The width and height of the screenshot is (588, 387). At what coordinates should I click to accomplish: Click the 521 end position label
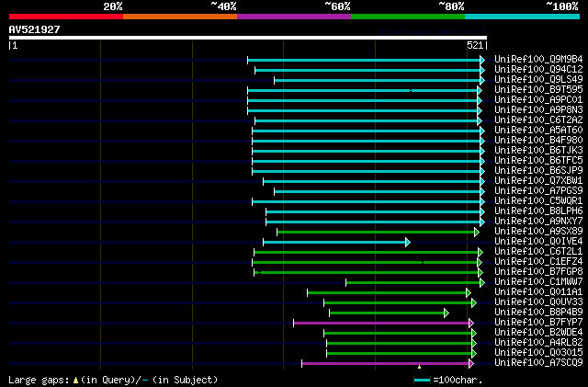[475, 45]
